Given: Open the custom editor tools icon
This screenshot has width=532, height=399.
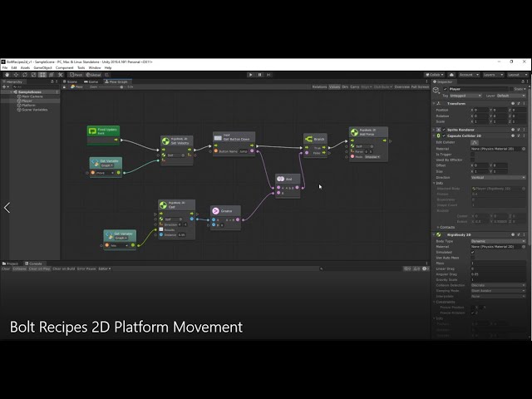Looking at the screenshot, I should 61,75.
